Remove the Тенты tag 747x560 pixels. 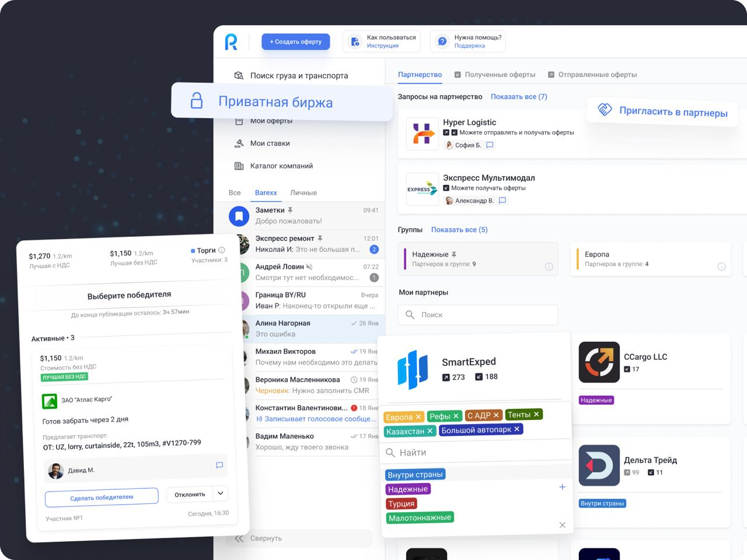(x=536, y=414)
